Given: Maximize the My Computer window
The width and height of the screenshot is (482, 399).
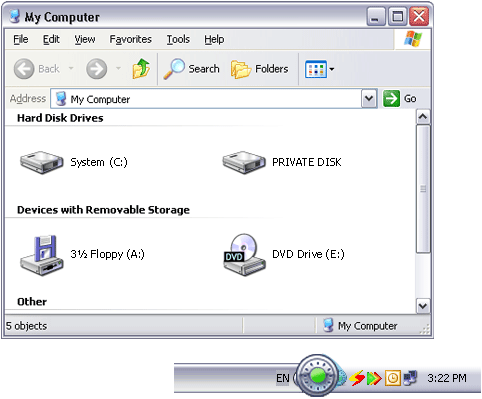Looking at the screenshot, I should (397, 16).
